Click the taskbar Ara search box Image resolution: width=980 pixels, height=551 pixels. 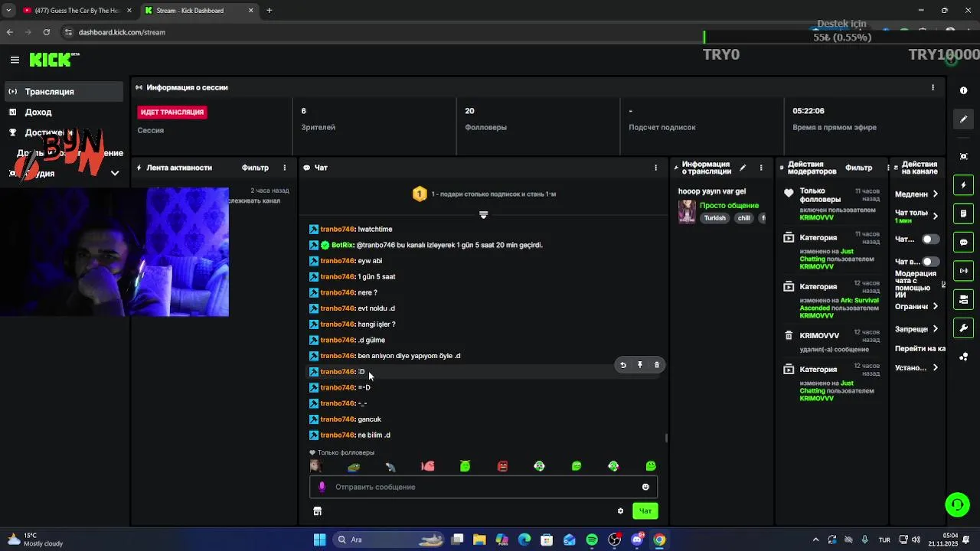(389, 540)
